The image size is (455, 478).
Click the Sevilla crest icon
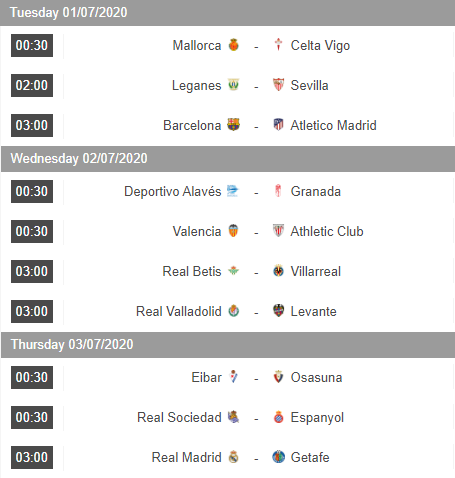click(x=278, y=85)
